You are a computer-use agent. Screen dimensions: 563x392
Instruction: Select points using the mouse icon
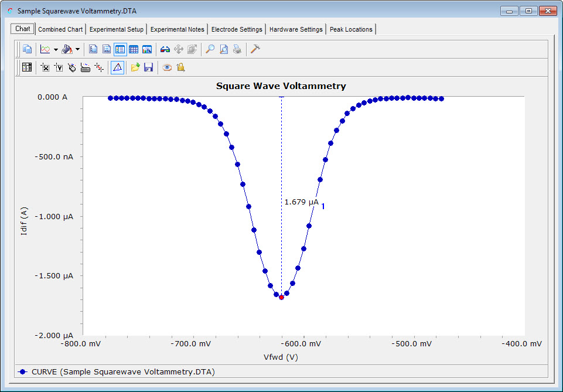tap(72, 67)
